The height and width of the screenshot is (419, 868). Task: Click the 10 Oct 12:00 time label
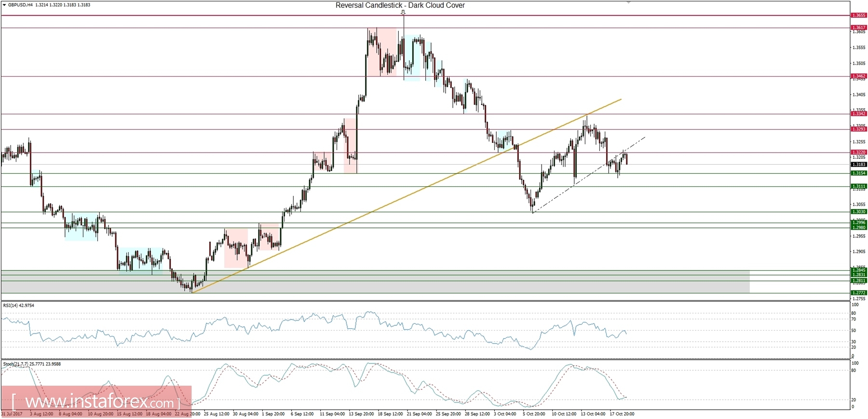(x=564, y=414)
